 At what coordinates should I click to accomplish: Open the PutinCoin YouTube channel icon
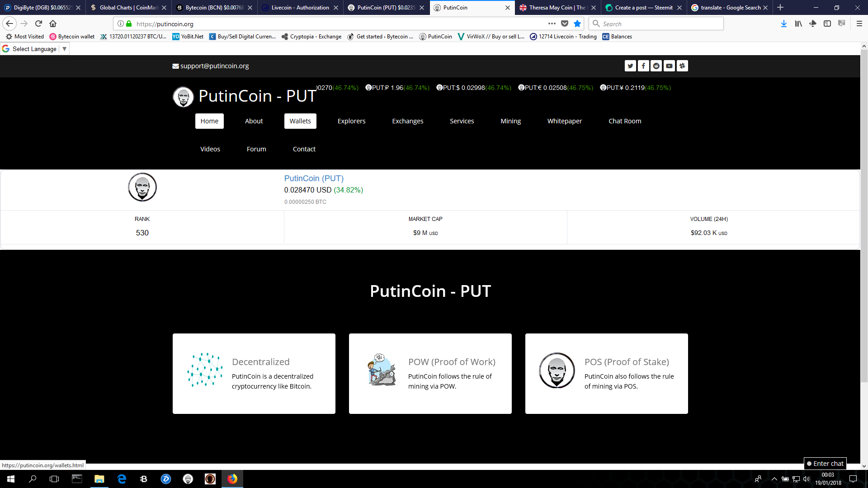pyautogui.click(x=669, y=66)
